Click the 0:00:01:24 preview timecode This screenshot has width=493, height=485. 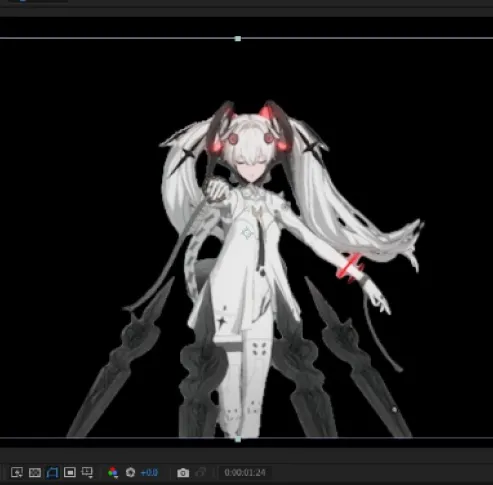(245, 472)
